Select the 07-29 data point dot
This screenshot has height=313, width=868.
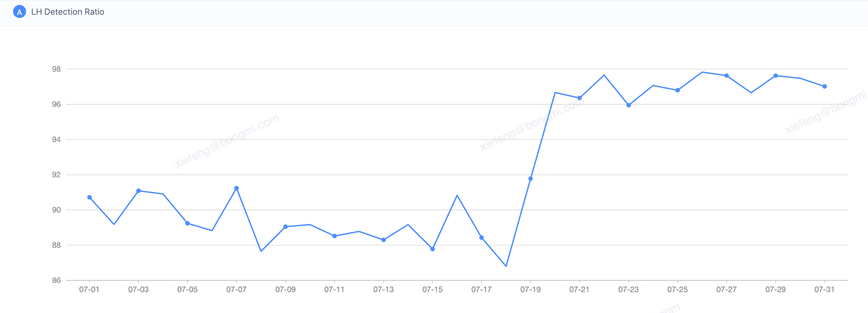click(776, 76)
